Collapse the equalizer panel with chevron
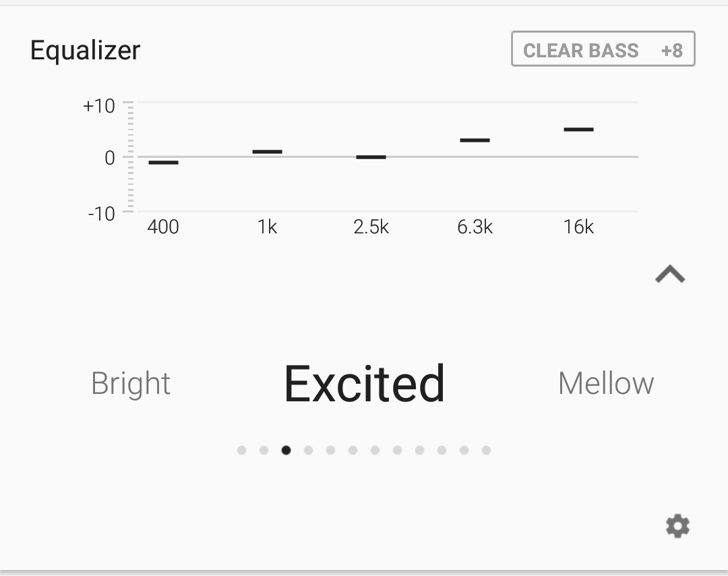The image size is (728, 576). [670, 274]
